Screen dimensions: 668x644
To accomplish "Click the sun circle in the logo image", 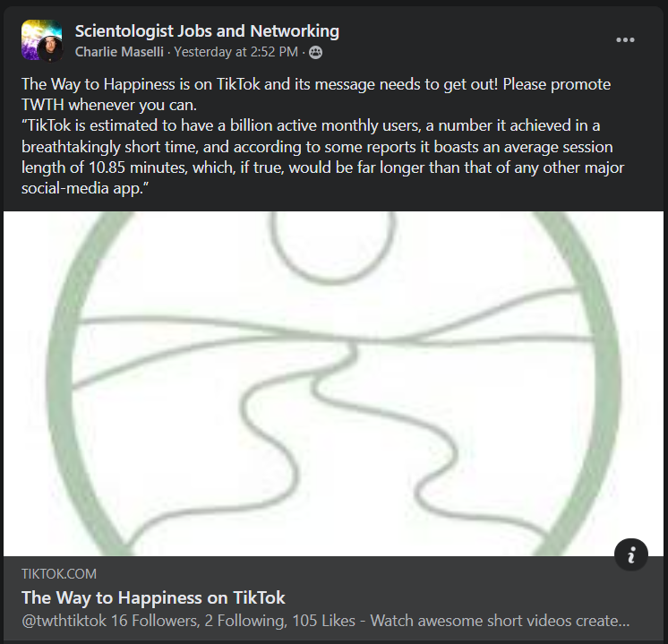I will [332, 245].
